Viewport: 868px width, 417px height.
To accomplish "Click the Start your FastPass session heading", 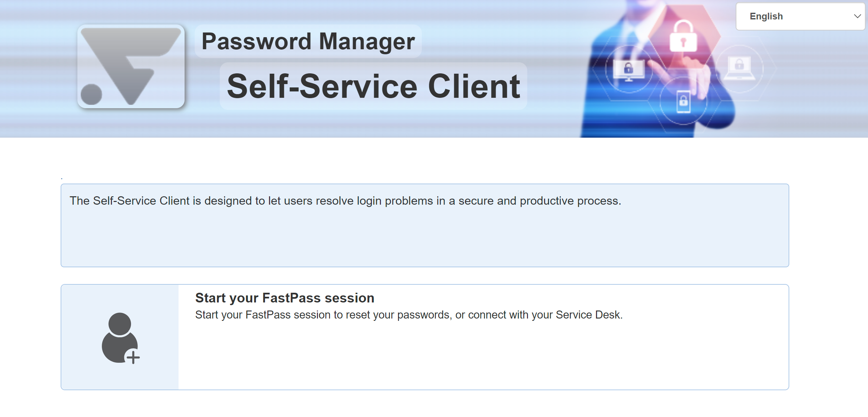I will (285, 298).
